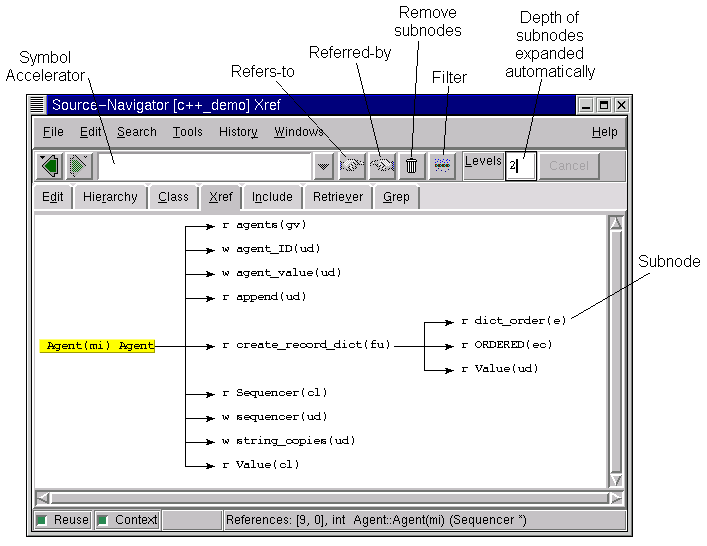Select the Sequencer(cl) node
Screen dimensions: 707x546
(275, 393)
